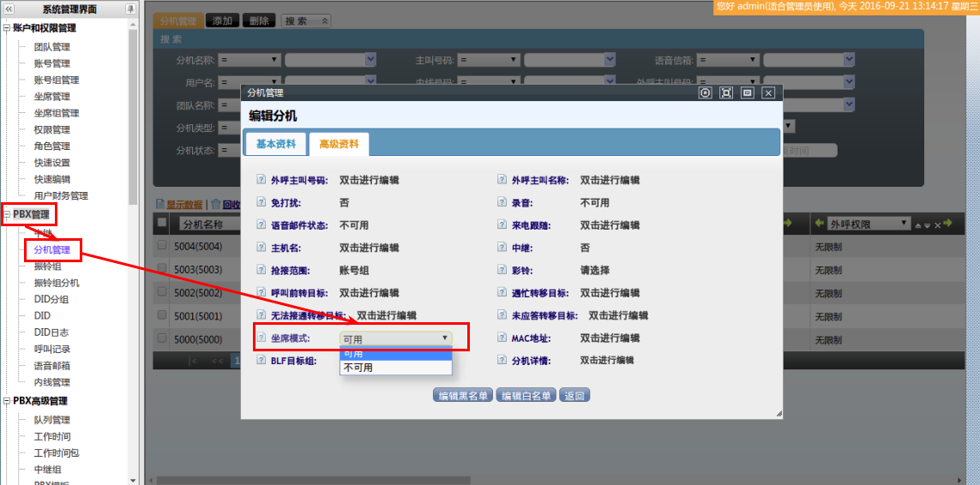Click the help icon beside MAC地址

click(503, 338)
